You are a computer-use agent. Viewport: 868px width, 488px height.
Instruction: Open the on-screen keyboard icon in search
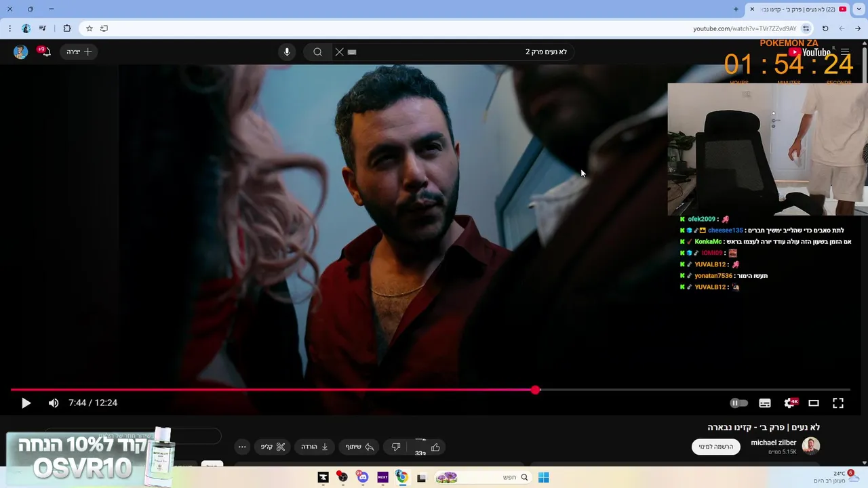pyautogui.click(x=352, y=52)
